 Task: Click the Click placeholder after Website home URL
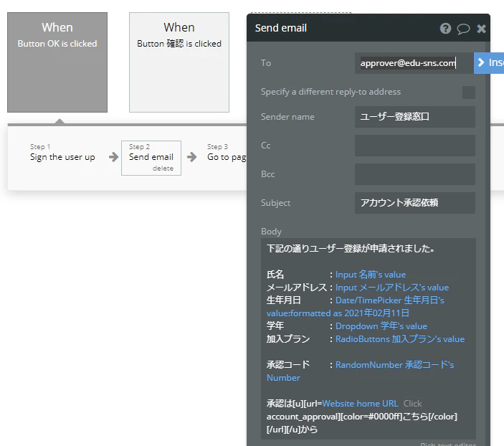(x=412, y=404)
